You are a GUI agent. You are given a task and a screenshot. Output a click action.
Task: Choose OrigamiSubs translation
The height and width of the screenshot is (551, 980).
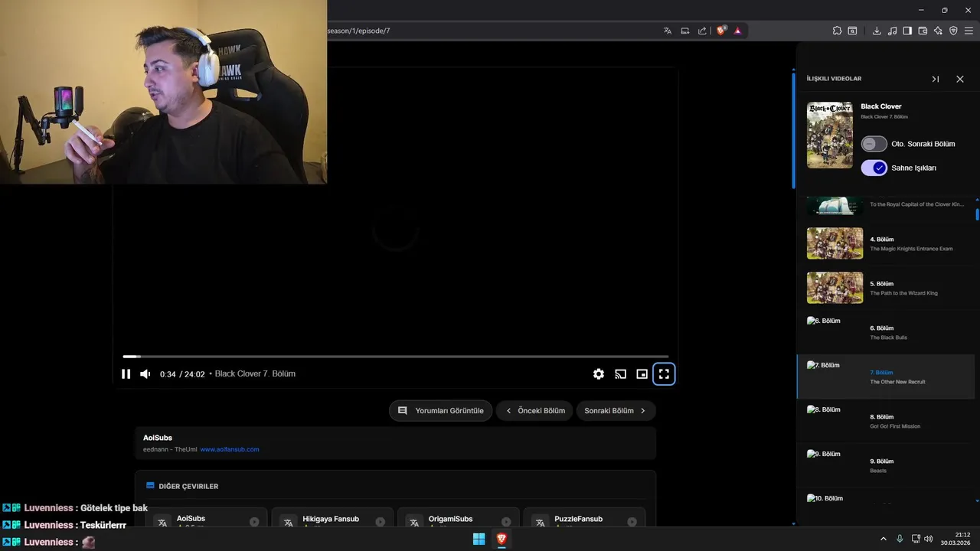pos(459,518)
